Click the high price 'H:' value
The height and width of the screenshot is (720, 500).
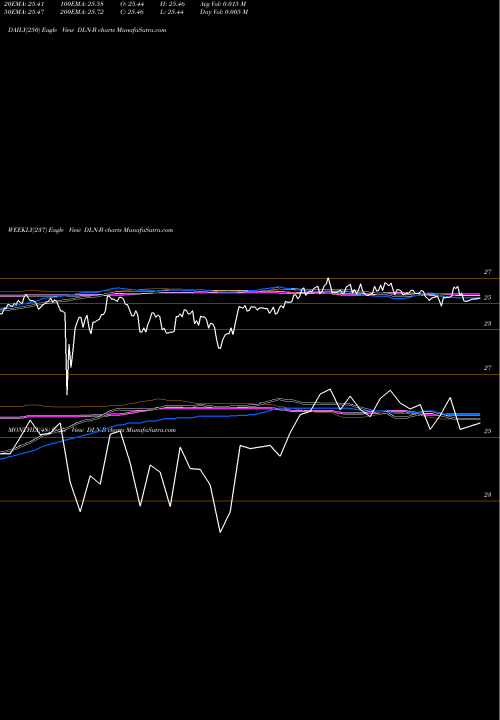point(172,4)
